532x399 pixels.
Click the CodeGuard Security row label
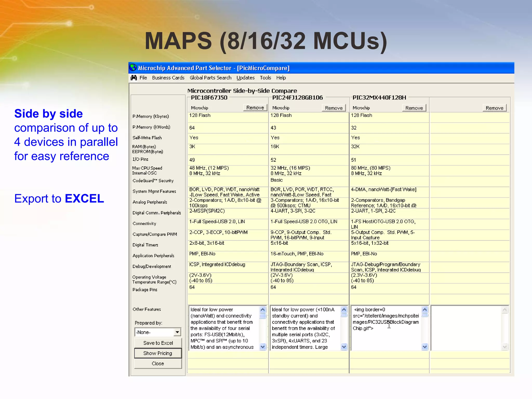[x=153, y=181]
